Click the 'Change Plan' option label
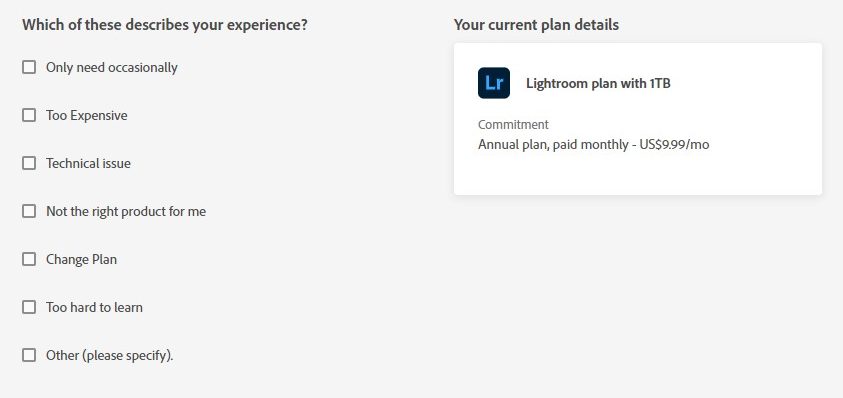The image size is (843, 398). point(81,260)
